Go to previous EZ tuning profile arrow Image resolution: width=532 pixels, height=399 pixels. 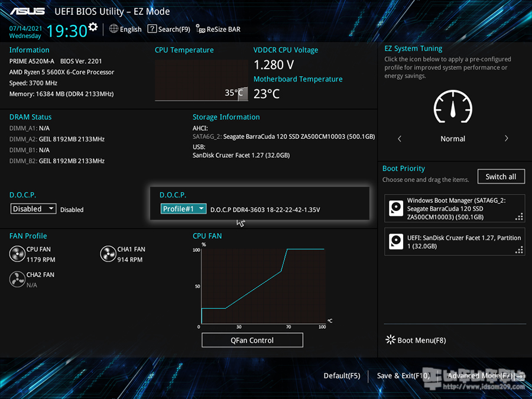tap(400, 138)
